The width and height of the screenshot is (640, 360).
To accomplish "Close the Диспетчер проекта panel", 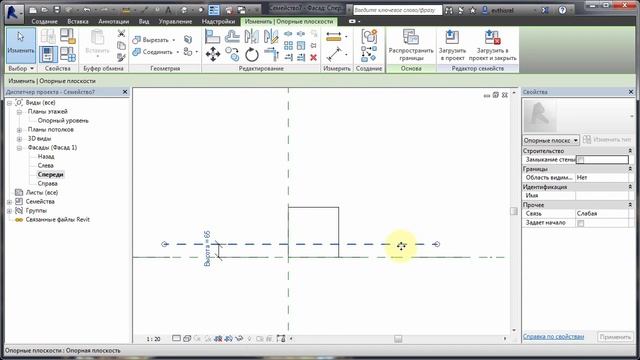I will (x=125, y=92).
